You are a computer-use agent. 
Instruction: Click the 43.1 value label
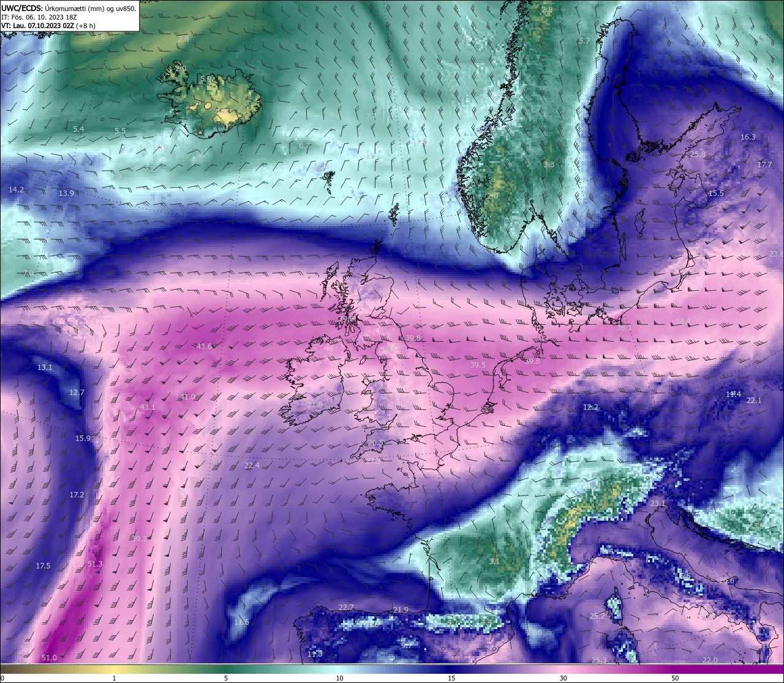coord(148,407)
